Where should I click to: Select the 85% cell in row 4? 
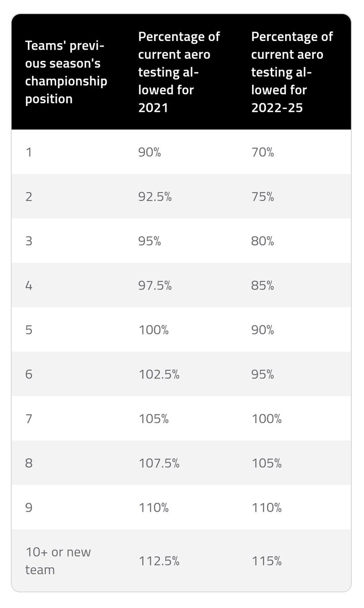tap(262, 286)
